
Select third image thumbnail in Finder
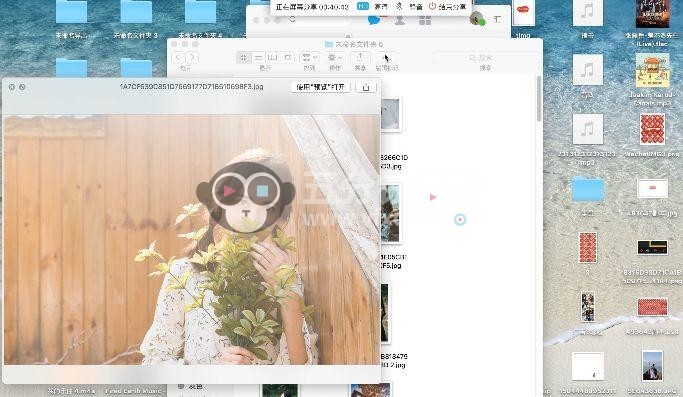[x=385, y=312]
